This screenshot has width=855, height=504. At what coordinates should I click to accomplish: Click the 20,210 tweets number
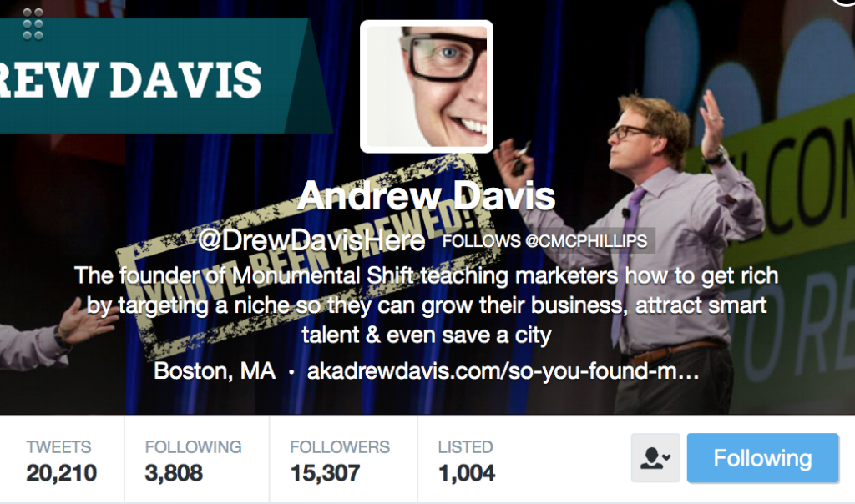(x=62, y=473)
